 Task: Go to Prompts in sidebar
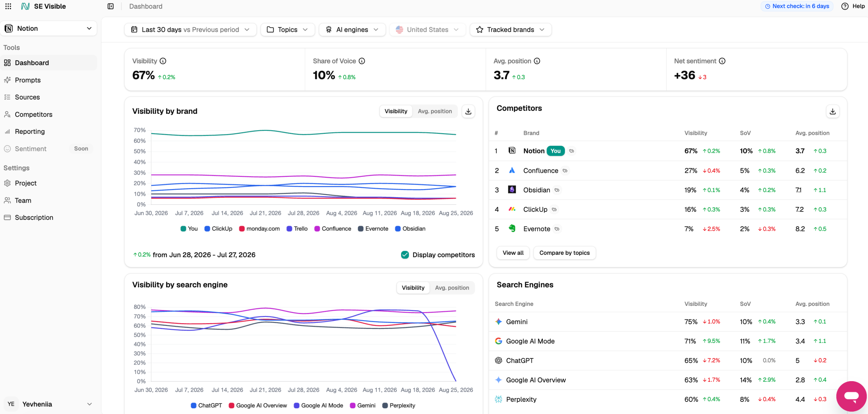coord(48,80)
